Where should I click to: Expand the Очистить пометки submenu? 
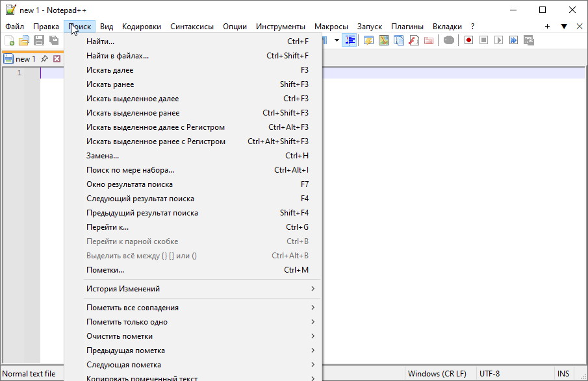click(193, 336)
